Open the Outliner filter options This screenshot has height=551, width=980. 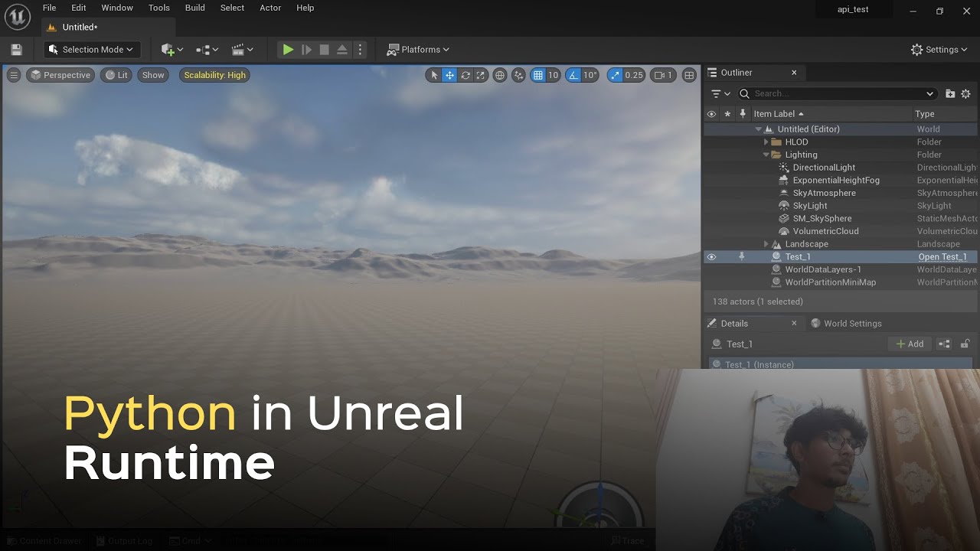click(x=720, y=93)
